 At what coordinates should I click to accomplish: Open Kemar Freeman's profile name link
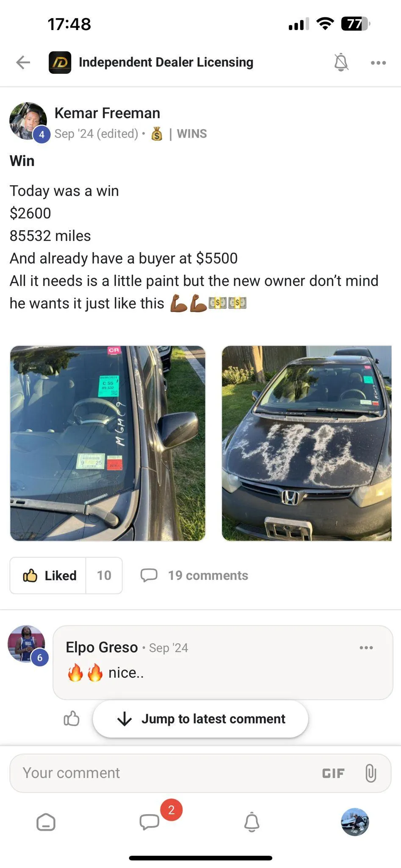pos(107,113)
